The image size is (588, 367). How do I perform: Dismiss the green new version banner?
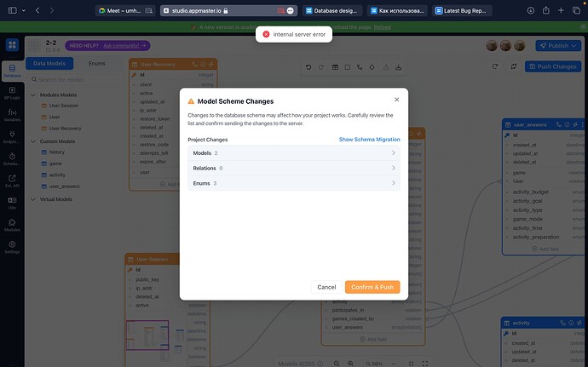[583, 27]
